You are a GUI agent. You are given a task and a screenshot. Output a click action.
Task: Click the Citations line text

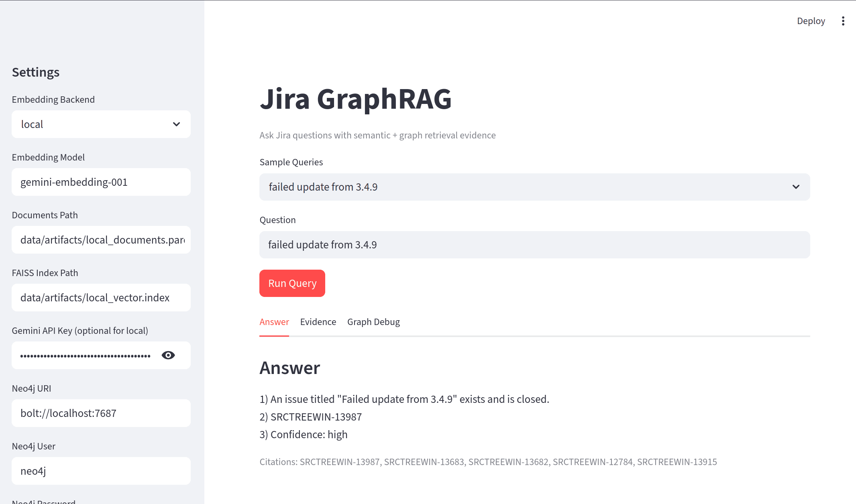(x=488, y=462)
